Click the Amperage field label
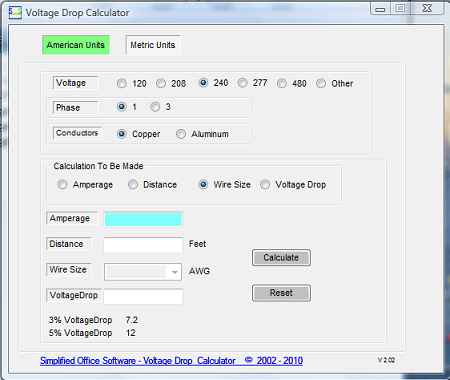The image size is (450, 380). pos(72,218)
